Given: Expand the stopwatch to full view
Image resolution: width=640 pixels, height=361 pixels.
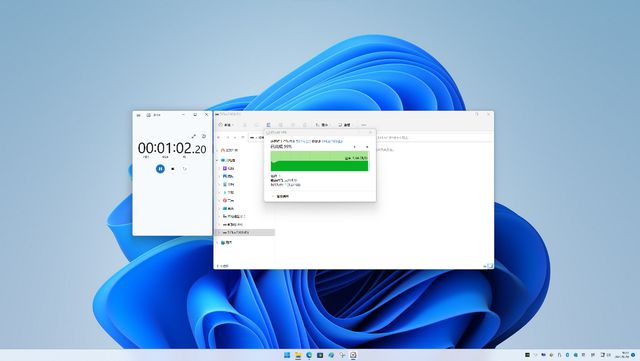Looking at the screenshot, I should [194, 136].
